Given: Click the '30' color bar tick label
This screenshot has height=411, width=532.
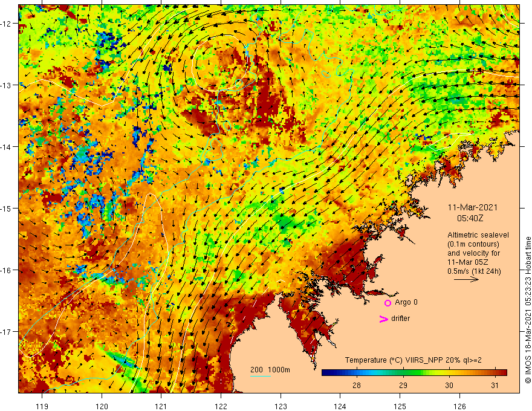Looking at the screenshot, I should pos(449,385).
